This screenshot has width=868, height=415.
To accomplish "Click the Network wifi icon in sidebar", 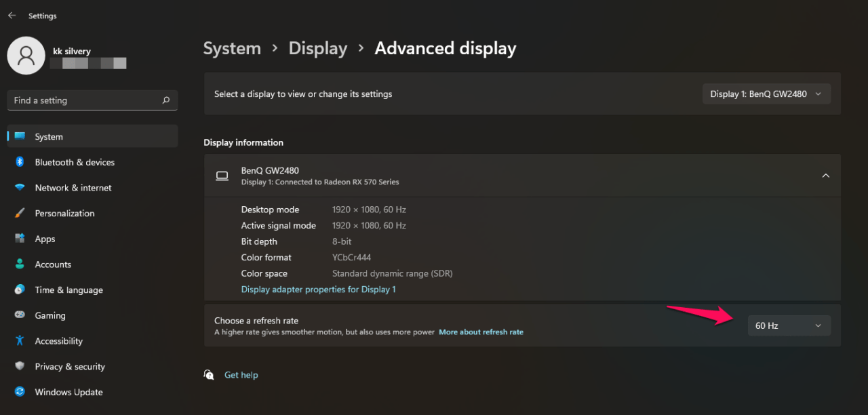I will 20,188.
